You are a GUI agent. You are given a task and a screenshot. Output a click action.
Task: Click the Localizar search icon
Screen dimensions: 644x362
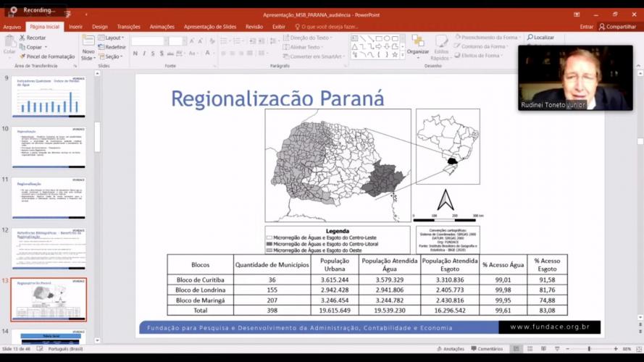point(530,38)
